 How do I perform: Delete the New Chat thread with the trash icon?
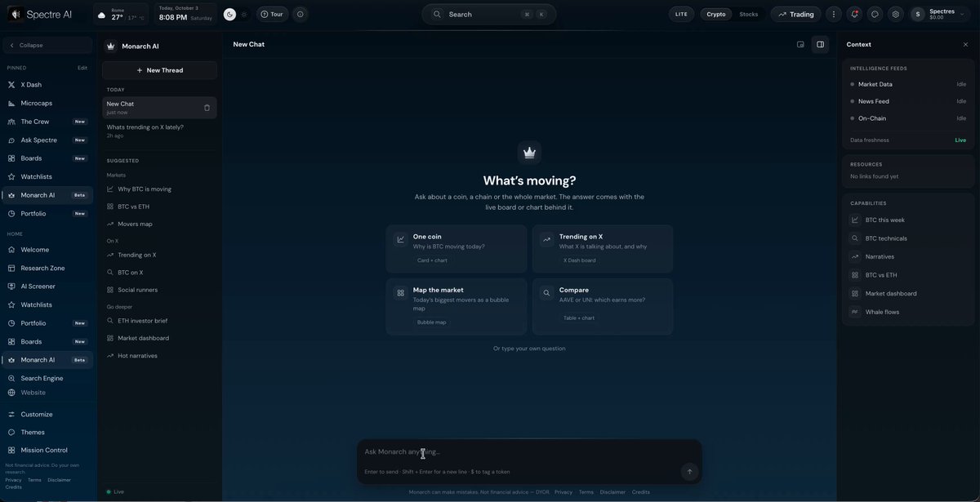pos(207,108)
